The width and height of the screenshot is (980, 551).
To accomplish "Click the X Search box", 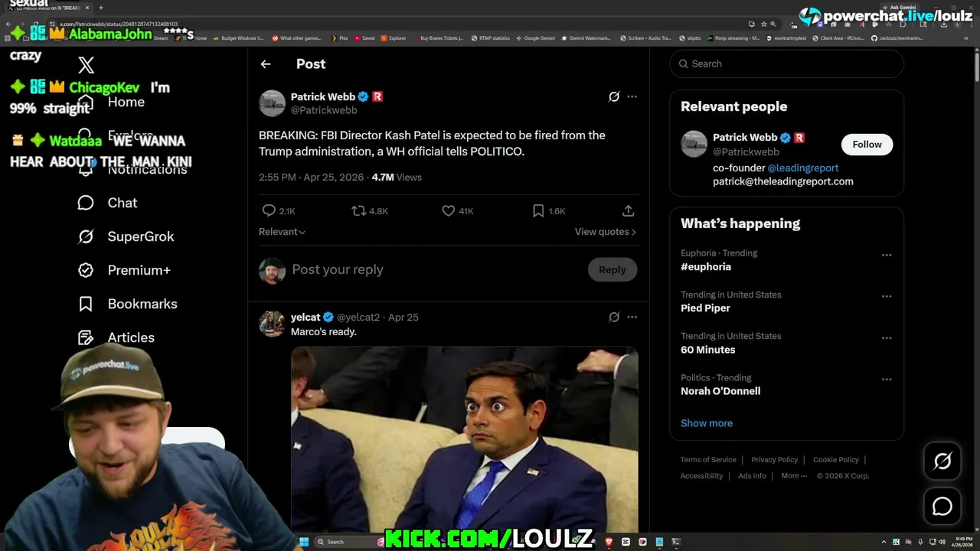I will tap(786, 64).
